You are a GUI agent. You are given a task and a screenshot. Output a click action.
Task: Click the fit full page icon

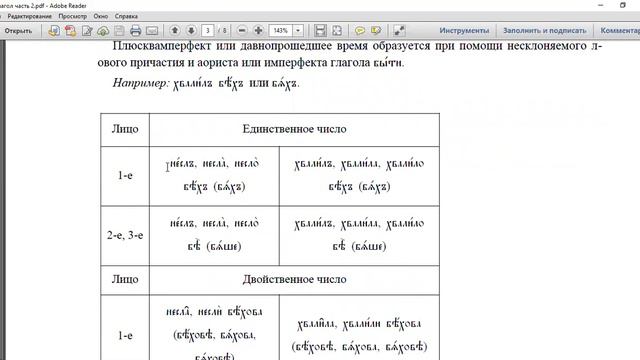click(x=337, y=31)
